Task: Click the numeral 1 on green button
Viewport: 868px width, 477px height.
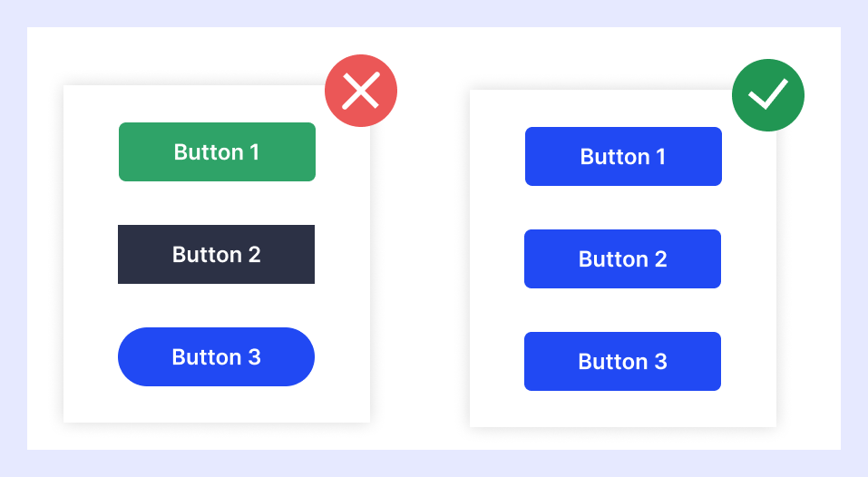Action: pos(255,152)
